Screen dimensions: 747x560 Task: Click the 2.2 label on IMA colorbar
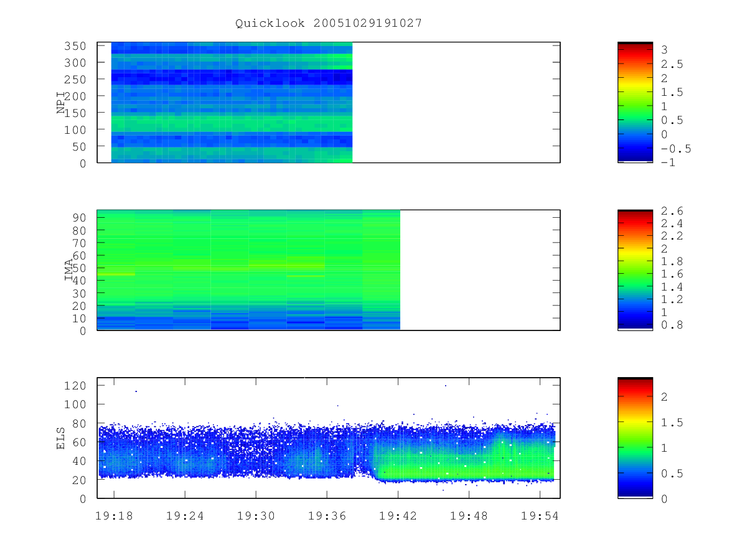672,236
